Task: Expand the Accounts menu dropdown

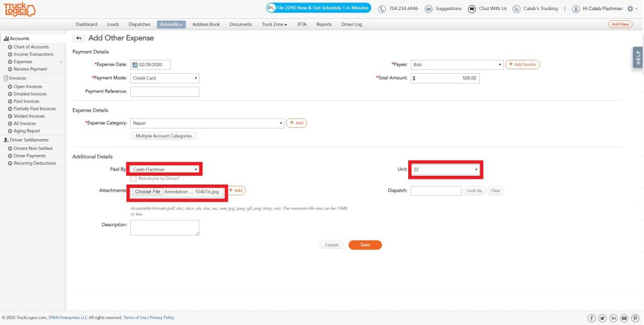Action: coord(171,25)
